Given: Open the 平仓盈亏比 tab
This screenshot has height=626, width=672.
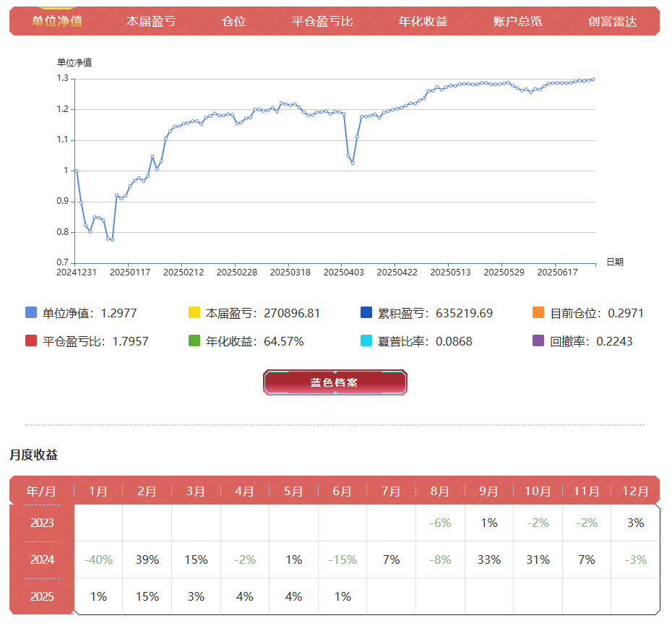Looking at the screenshot, I should [x=322, y=21].
